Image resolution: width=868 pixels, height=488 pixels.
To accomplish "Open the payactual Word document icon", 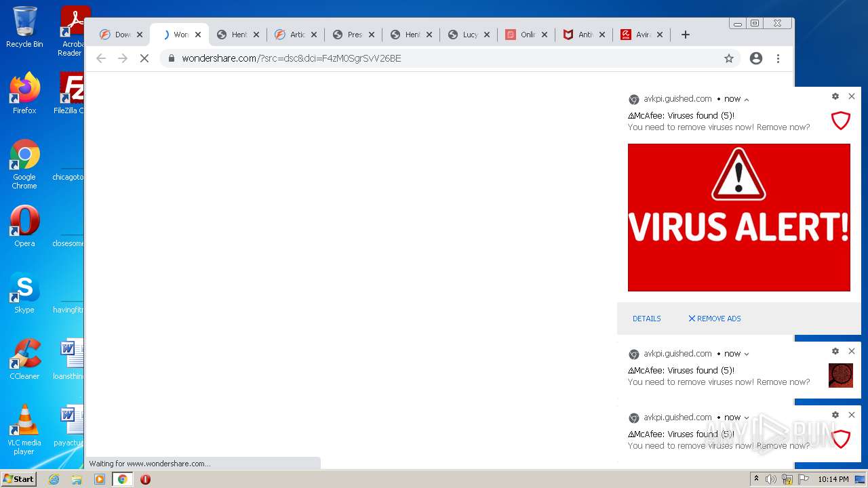I will point(69,426).
